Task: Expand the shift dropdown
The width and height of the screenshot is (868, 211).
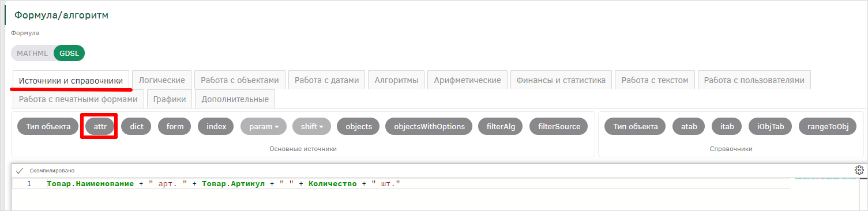Action: click(x=312, y=126)
